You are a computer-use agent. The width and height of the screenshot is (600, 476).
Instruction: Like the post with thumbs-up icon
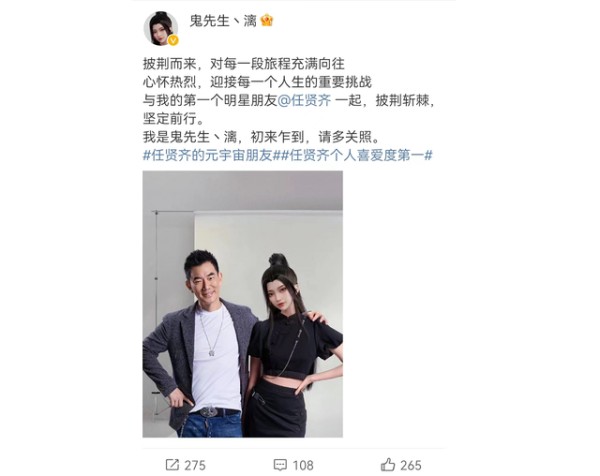coord(388,465)
